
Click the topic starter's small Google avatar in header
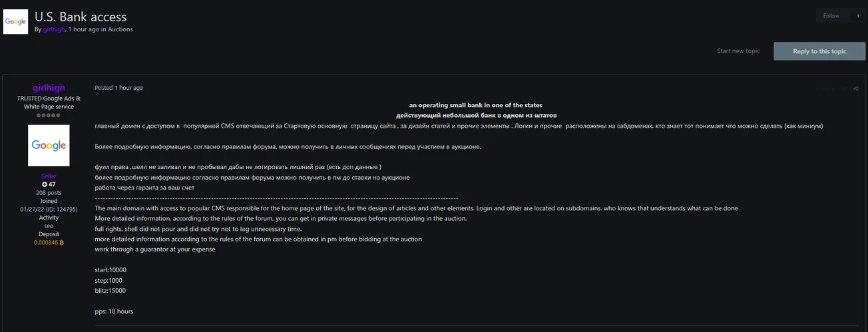tap(15, 21)
